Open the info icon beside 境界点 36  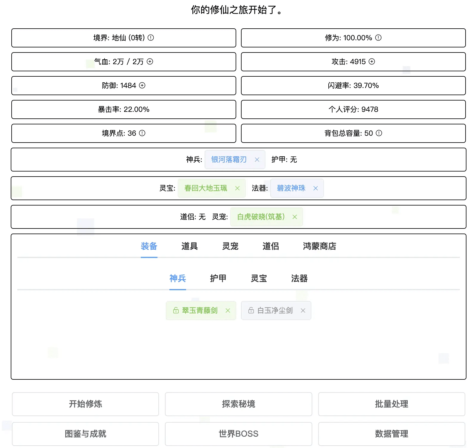pyautogui.click(x=142, y=133)
